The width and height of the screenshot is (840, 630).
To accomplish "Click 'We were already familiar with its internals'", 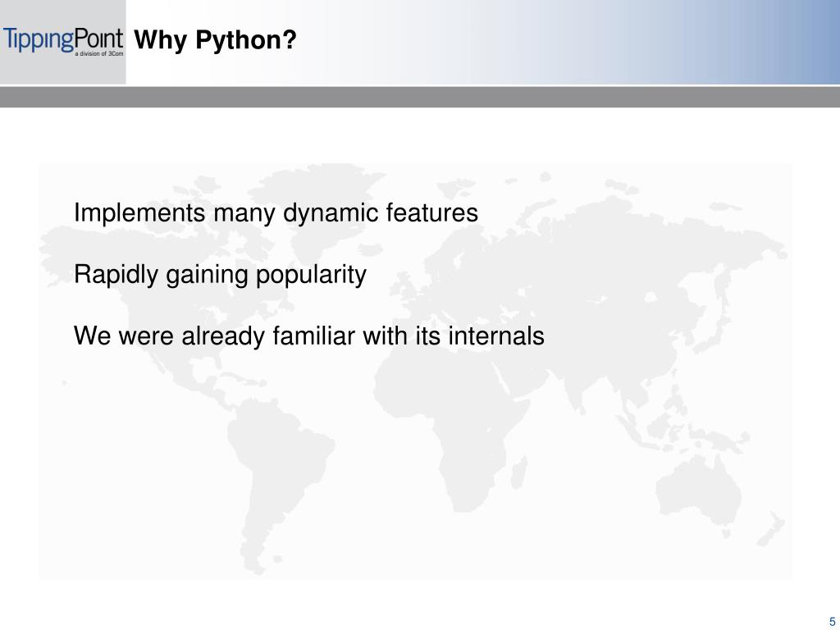I will tap(309, 336).
